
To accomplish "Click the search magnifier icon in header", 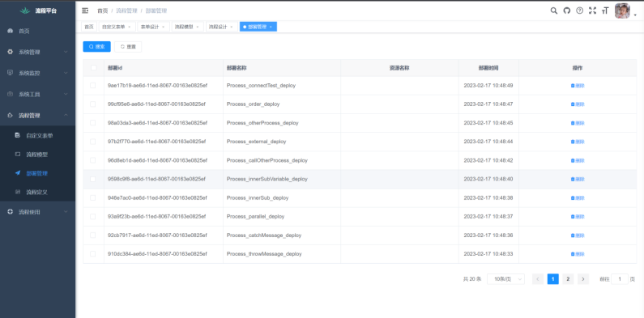I will coord(553,11).
